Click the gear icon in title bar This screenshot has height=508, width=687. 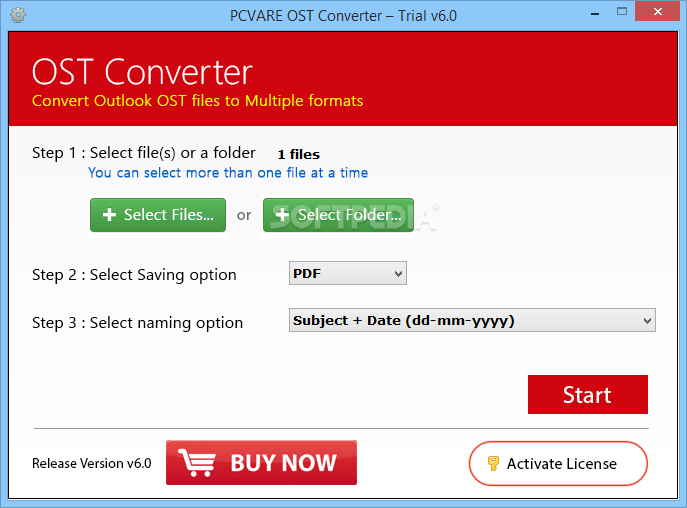coord(18,15)
